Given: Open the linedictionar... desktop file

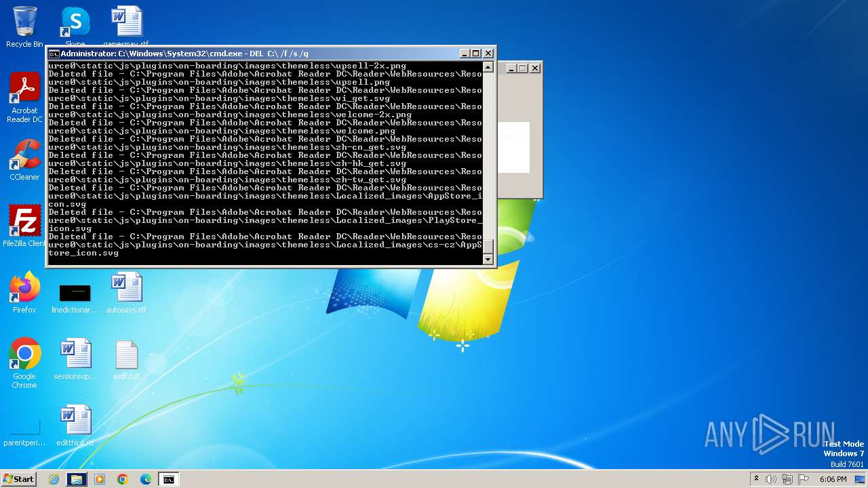Looking at the screenshot, I should [75, 298].
